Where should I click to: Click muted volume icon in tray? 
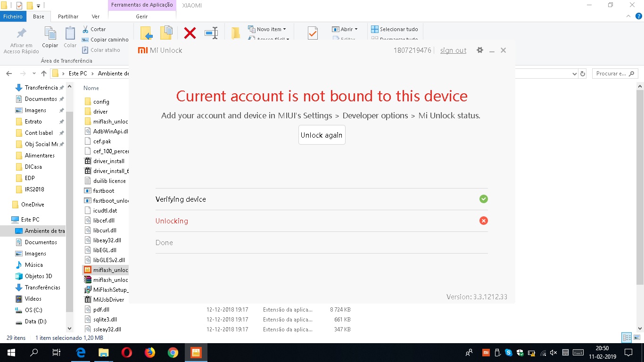(553, 353)
